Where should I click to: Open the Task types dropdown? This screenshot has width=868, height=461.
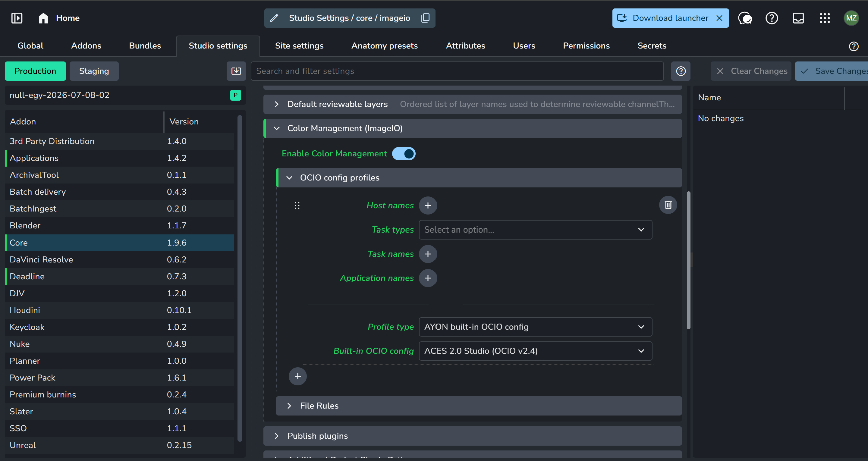pos(536,230)
